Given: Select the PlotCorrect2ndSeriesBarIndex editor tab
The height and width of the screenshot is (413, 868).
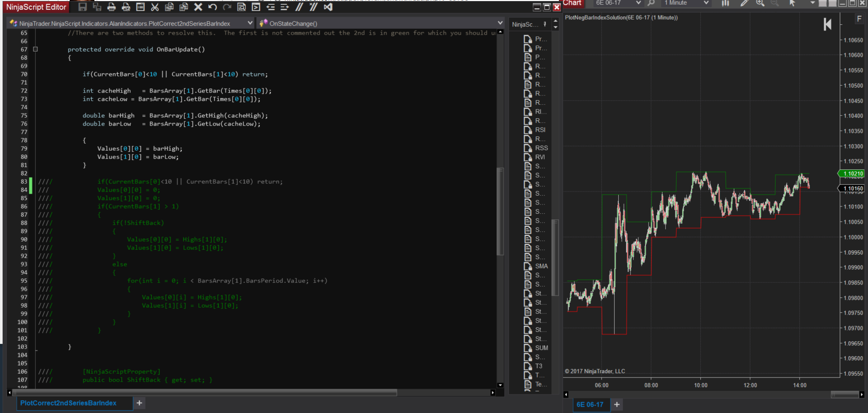Looking at the screenshot, I should click(75, 403).
